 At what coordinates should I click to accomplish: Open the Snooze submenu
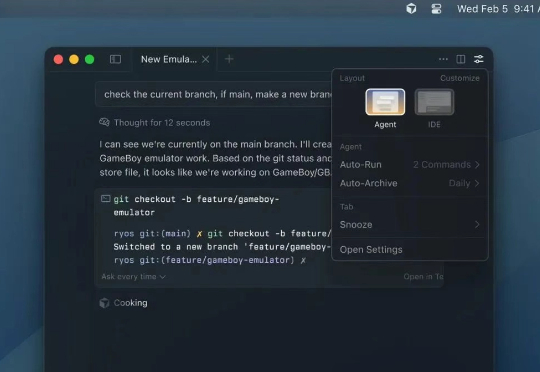[x=409, y=225]
